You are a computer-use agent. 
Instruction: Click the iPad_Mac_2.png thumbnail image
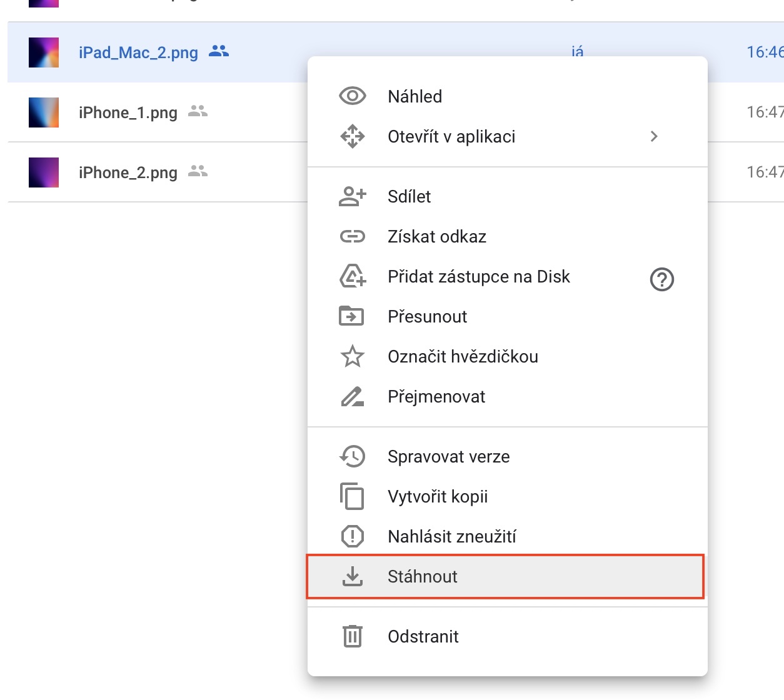click(44, 52)
